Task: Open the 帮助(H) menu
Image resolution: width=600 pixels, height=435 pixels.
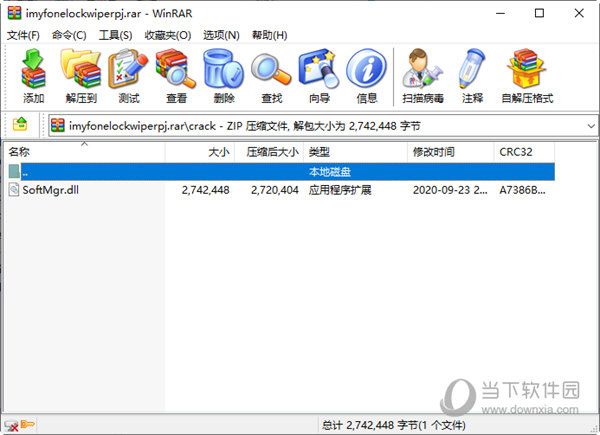Action: pyautogui.click(x=269, y=35)
